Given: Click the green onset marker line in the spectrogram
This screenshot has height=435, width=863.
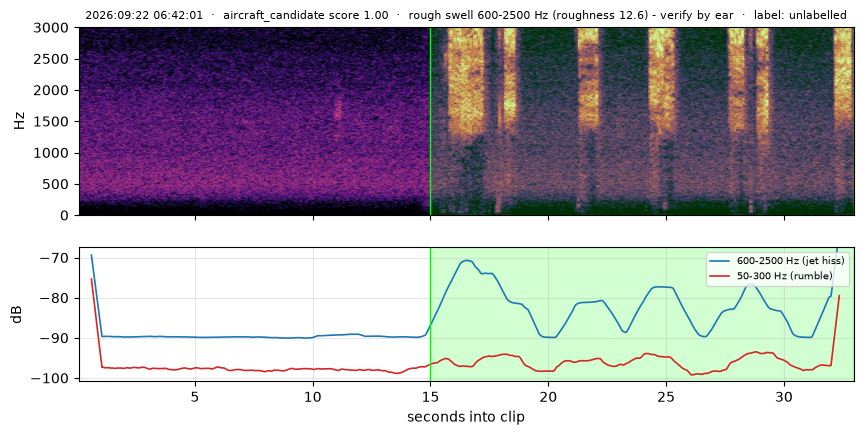Looking at the screenshot, I should coord(430,121).
